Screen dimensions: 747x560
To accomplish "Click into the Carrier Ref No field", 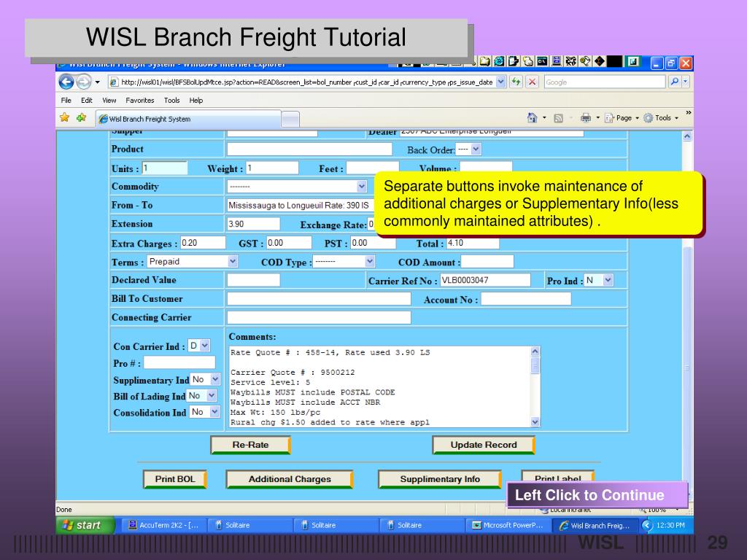I will (x=485, y=280).
